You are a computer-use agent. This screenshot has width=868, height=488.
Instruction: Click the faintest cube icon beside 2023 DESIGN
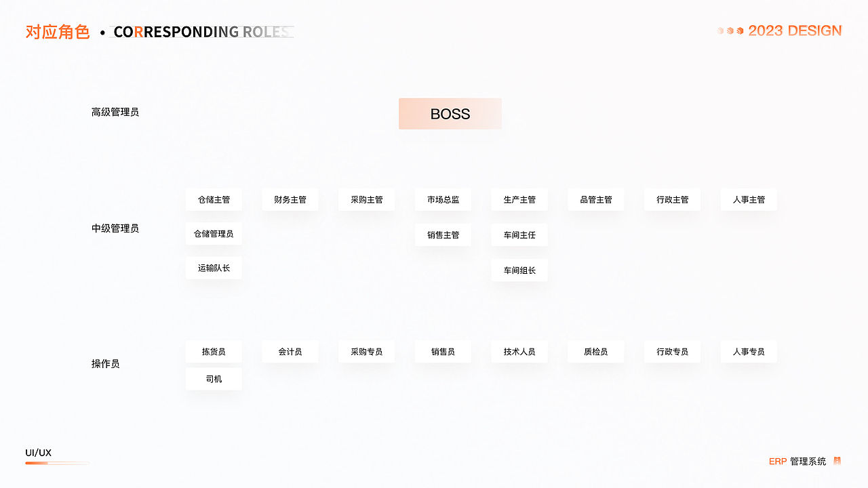pyautogui.click(x=721, y=30)
